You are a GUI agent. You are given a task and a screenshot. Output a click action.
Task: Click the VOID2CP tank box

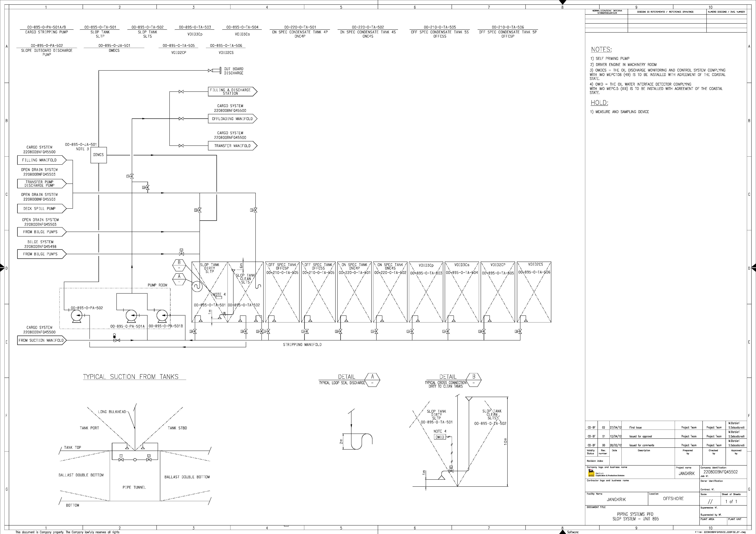(x=498, y=292)
